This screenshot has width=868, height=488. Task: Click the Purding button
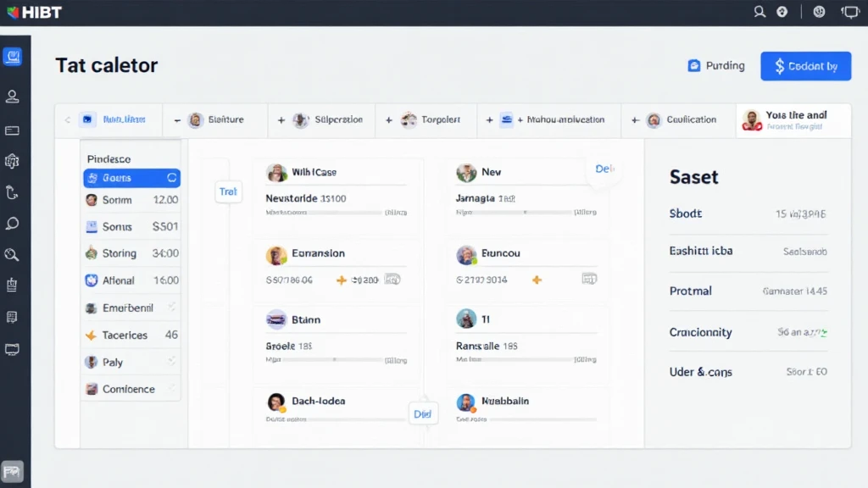point(716,66)
